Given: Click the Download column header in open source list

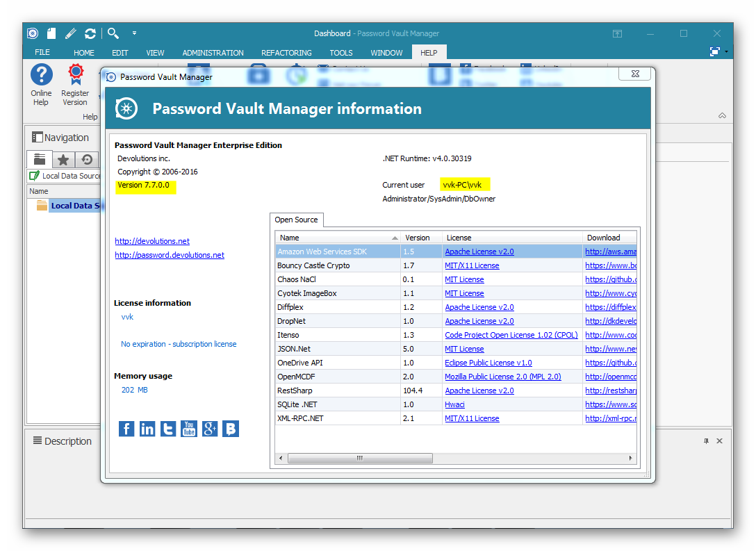Looking at the screenshot, I should pos(609,238).
